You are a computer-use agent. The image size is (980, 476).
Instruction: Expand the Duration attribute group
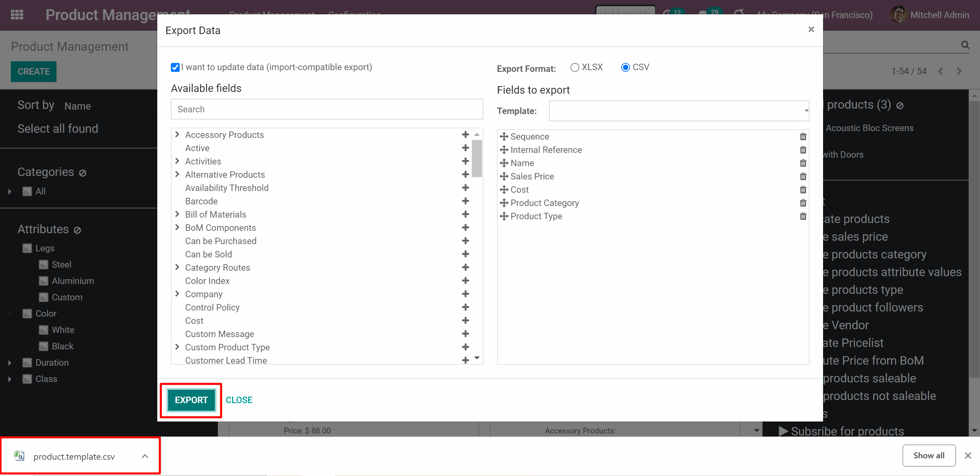(10, 363)
